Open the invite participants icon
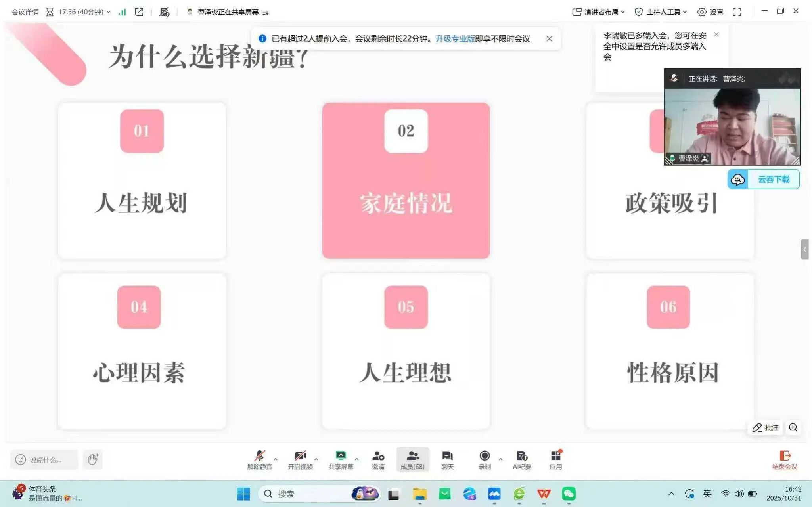This screenshot has width=812, height=507. (378, 459)
